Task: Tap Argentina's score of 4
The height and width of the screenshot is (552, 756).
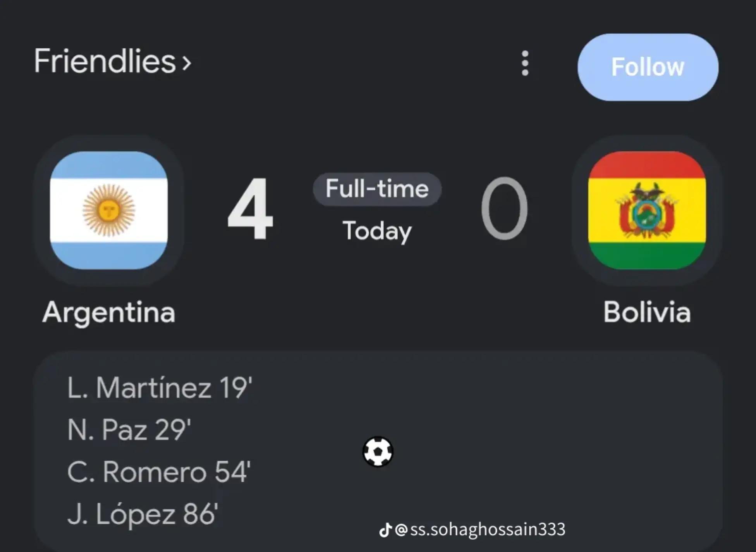Action: click(x=250, y=209)
